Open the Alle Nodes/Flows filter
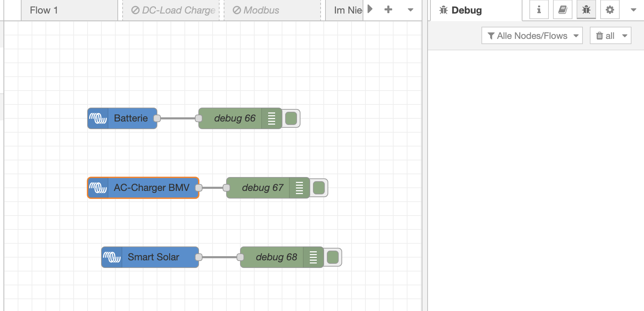The image size is (644, 311). click(x=532, y=36)
